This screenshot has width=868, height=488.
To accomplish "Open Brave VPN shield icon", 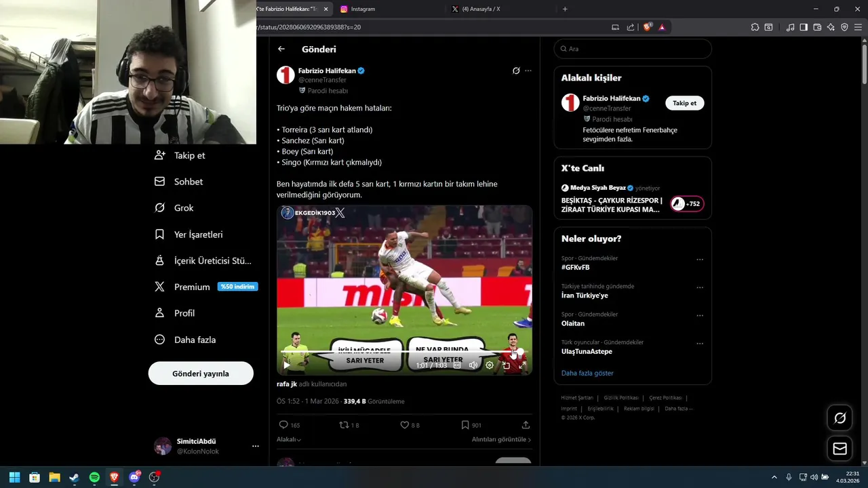I will 844,27.
